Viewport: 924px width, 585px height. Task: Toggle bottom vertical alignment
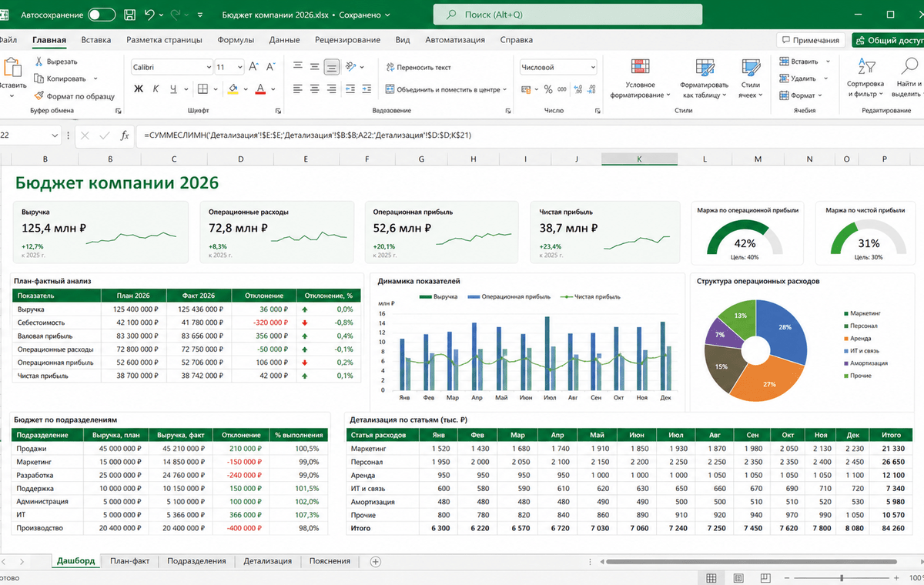tap(331, 67)
